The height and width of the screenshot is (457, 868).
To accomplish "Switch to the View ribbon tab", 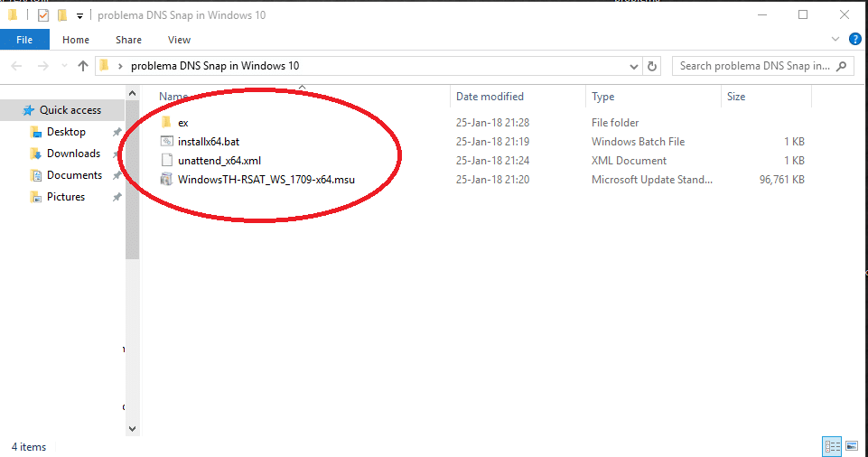I will (179, 40).
